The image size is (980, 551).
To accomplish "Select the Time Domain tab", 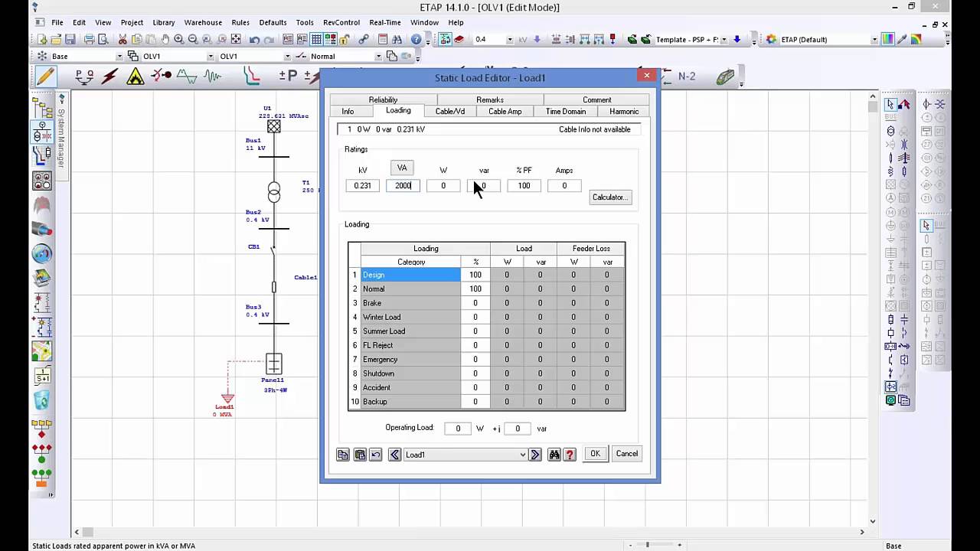I will pyautogui.click(x=566, y=112).
